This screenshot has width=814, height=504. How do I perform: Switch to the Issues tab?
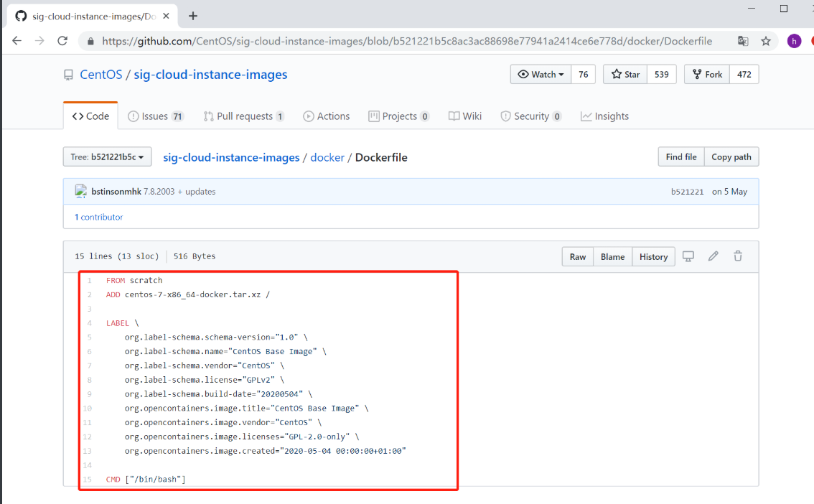(x=155, y=116)
